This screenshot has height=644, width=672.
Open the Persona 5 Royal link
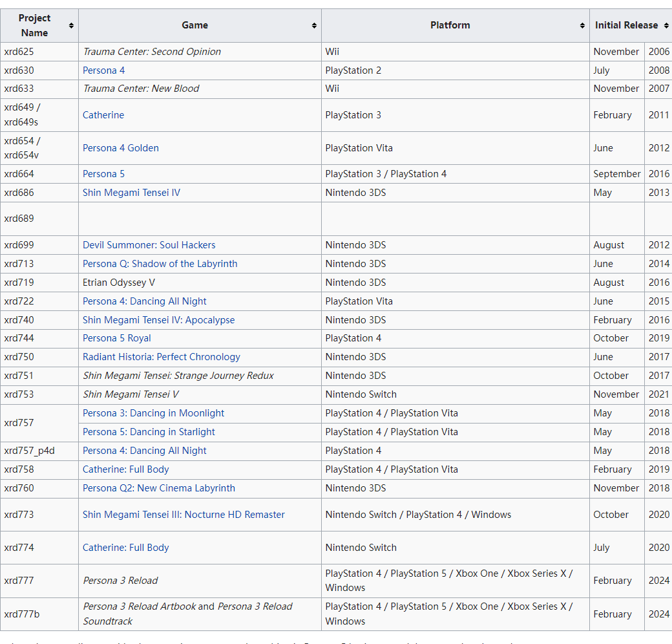pos(116,338)
